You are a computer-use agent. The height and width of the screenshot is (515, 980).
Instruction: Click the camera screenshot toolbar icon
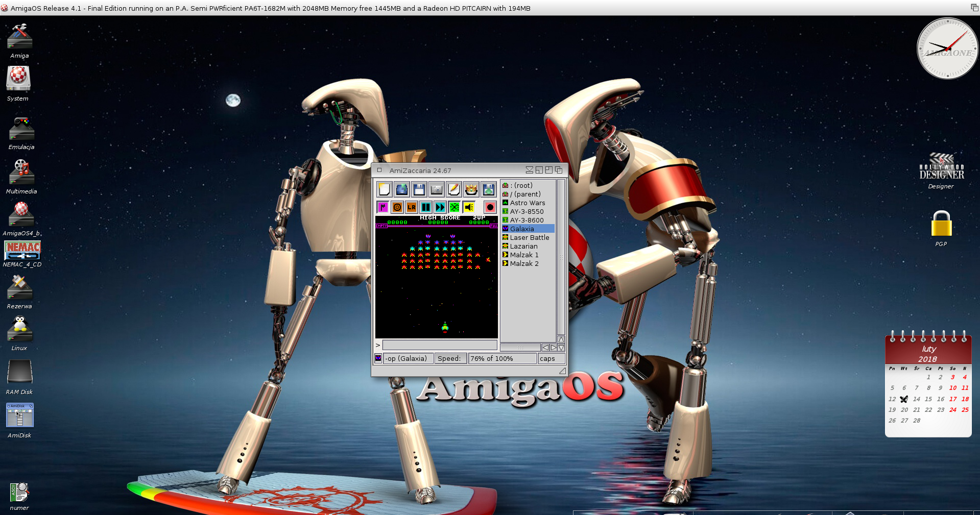437,189
